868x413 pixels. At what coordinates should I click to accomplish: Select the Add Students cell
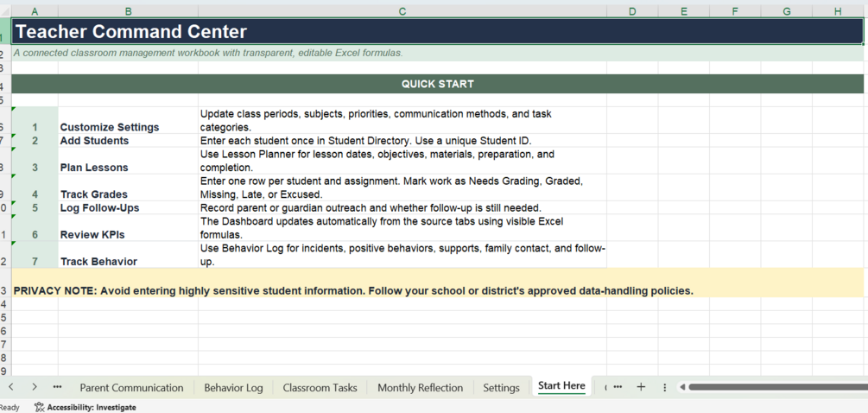[x=128, y=141]
